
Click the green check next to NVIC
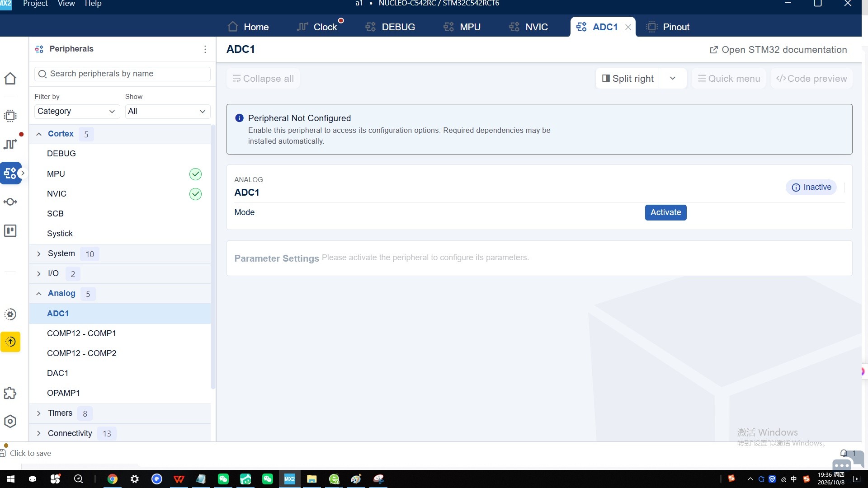195,194
